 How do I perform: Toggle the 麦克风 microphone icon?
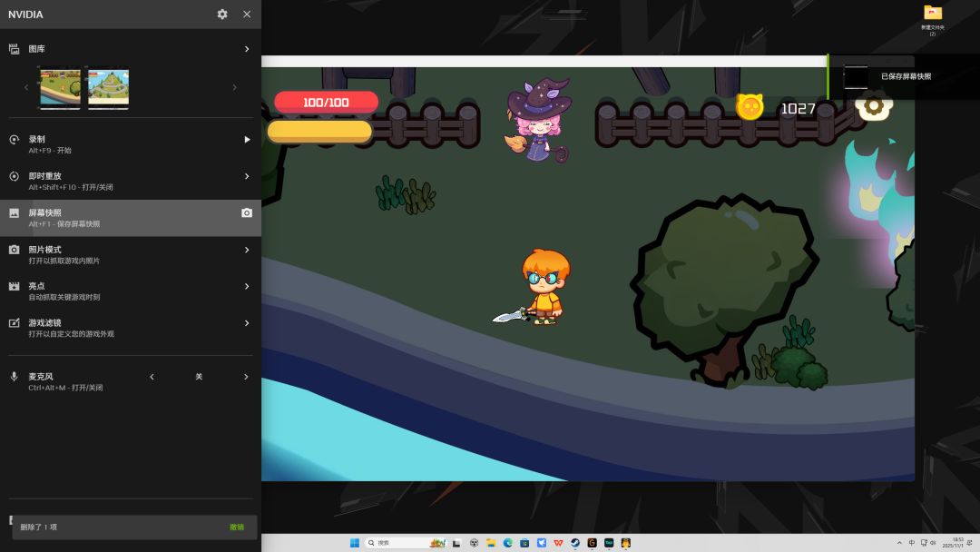(x=14, y=377)
